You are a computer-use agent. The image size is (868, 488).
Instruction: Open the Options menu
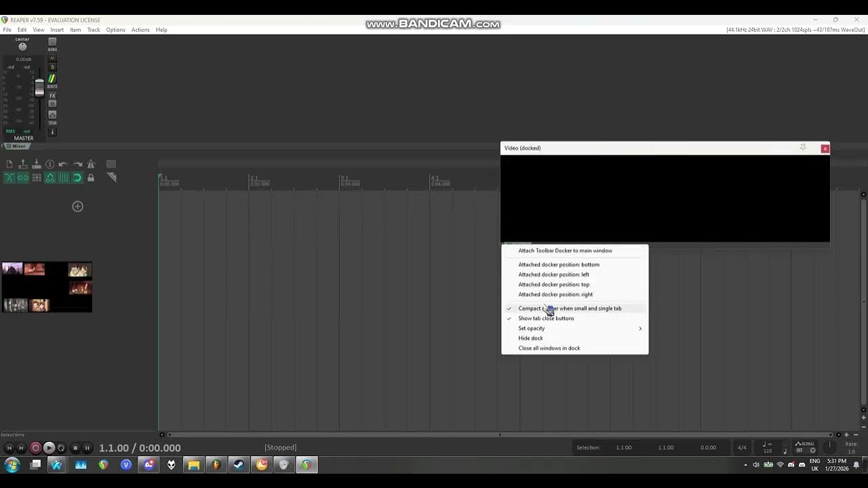tap(115, 30)
